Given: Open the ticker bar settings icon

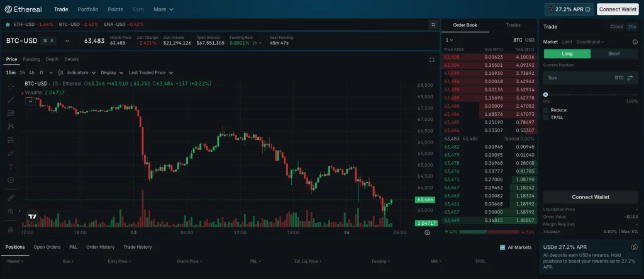Looking at the screenshot, I should pos(433,25).
